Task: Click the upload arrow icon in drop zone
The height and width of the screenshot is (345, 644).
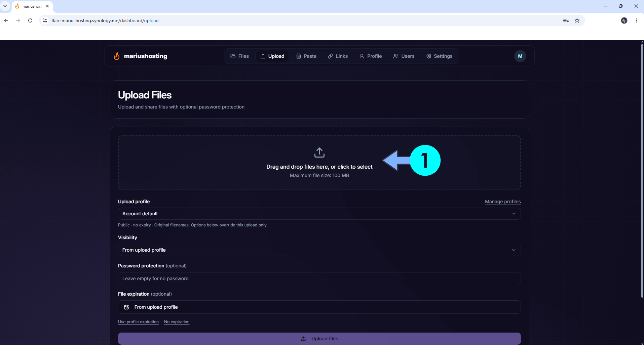Action: tap(319, 153)
